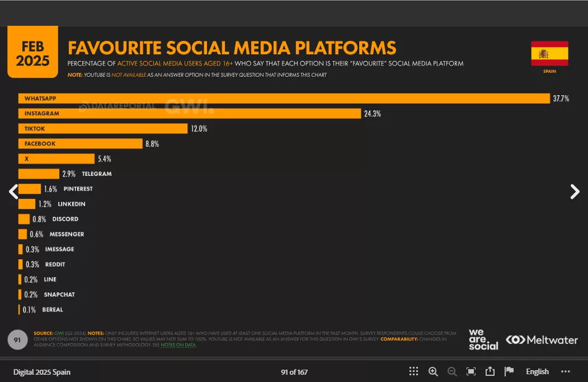Click the 8.8% value
The image size is (588, 382).
(152, 143)
